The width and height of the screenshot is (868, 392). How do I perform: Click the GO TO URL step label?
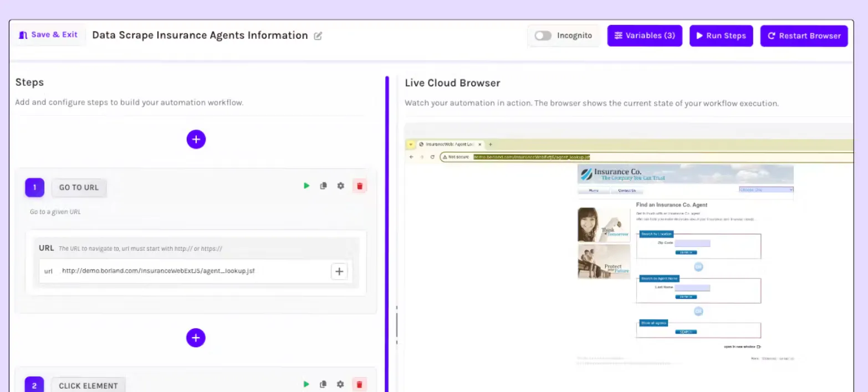tap(79, 188)
